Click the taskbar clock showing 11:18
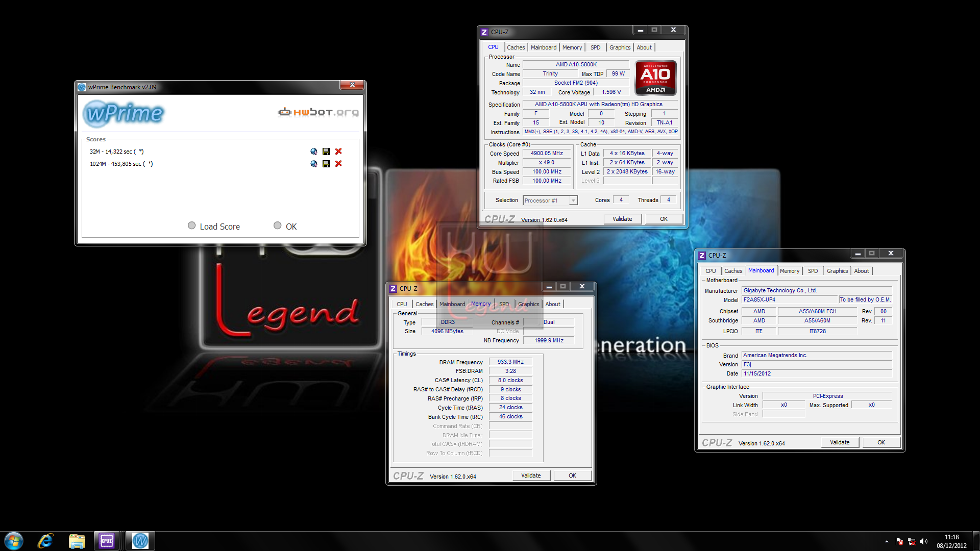The height and width of the screenshot is (551, 980). click(x=951, y=541)
